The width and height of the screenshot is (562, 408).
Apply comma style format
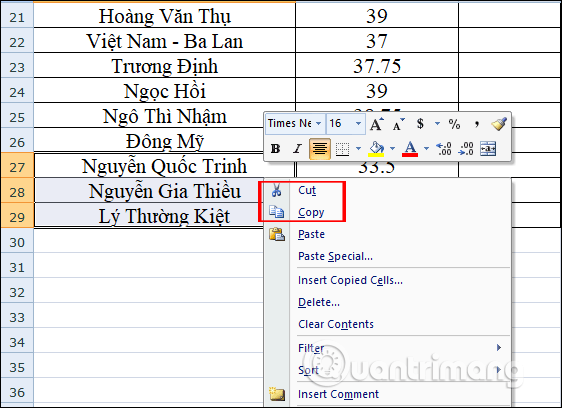click(476, 124)
